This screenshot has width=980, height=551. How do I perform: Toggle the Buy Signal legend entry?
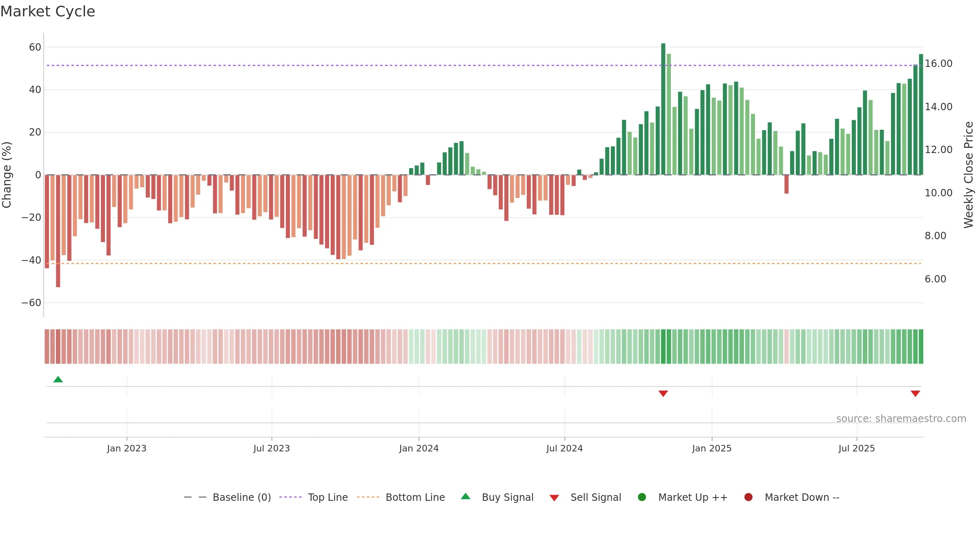pyautogui.click(x=497, y=497)
